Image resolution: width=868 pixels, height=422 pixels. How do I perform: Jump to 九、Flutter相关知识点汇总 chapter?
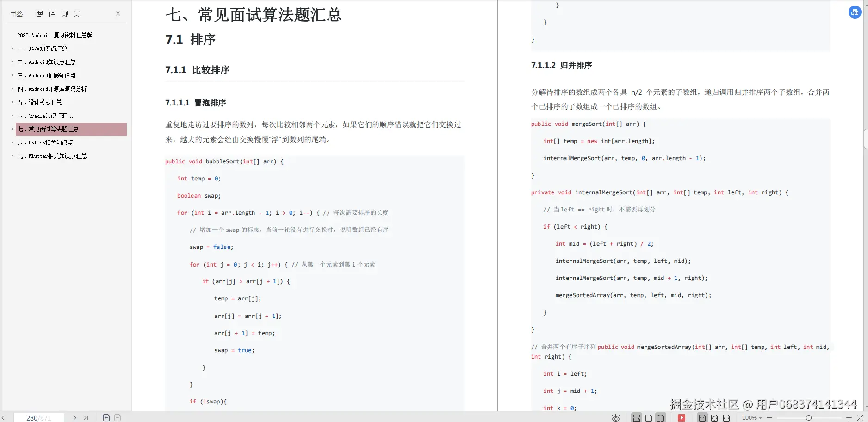pyautogui.click(x=52, y=156)
